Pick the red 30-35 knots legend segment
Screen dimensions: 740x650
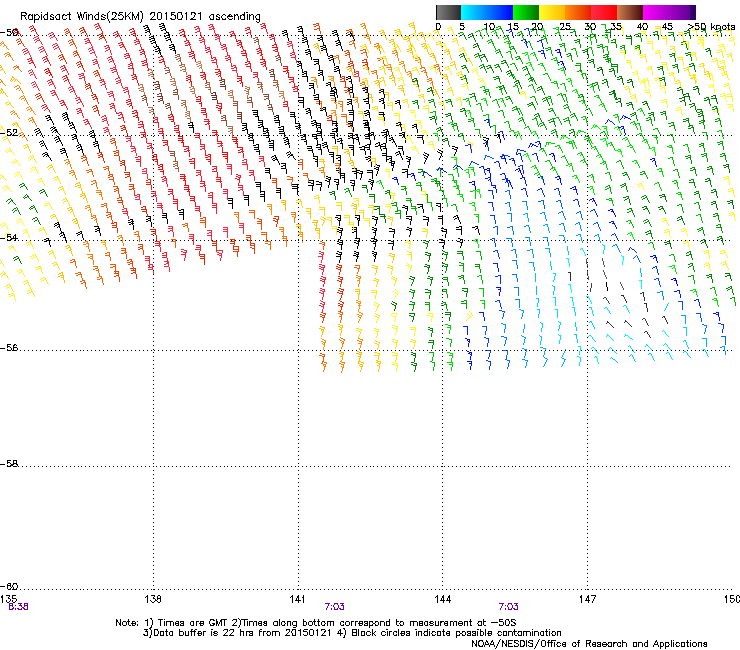pyautogui.click(x=604, y=12)
